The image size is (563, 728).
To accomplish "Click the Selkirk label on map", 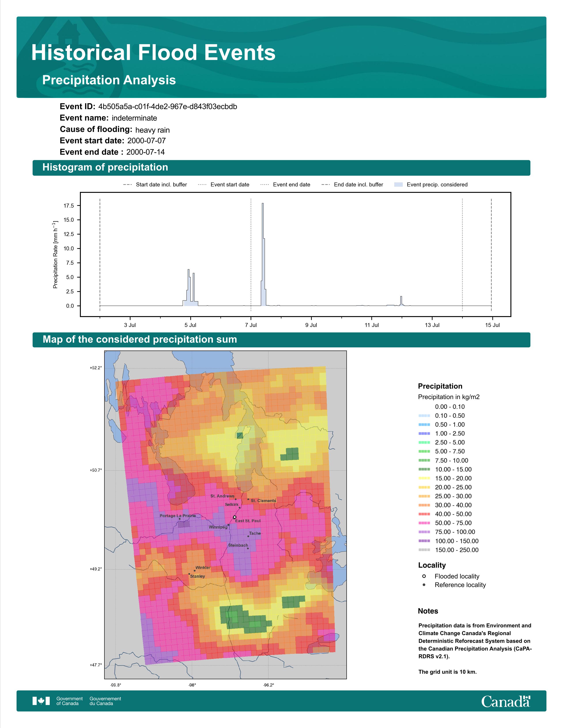I will 231,505.
